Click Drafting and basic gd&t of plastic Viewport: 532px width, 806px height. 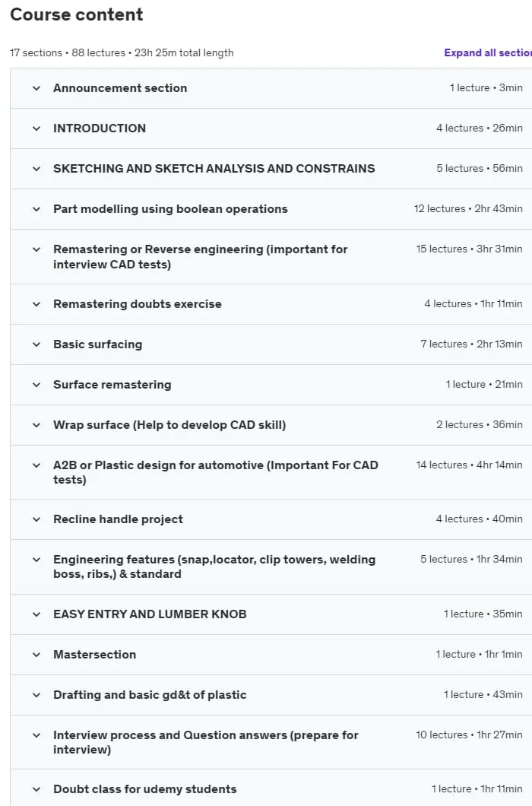click(x=150, y=695)
